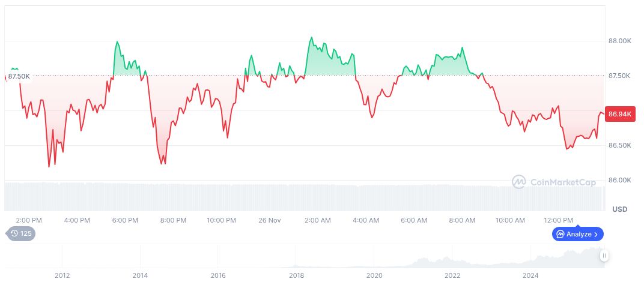Click the 26 Nov date label
644x282 pixels.
[x=270, y=220]
